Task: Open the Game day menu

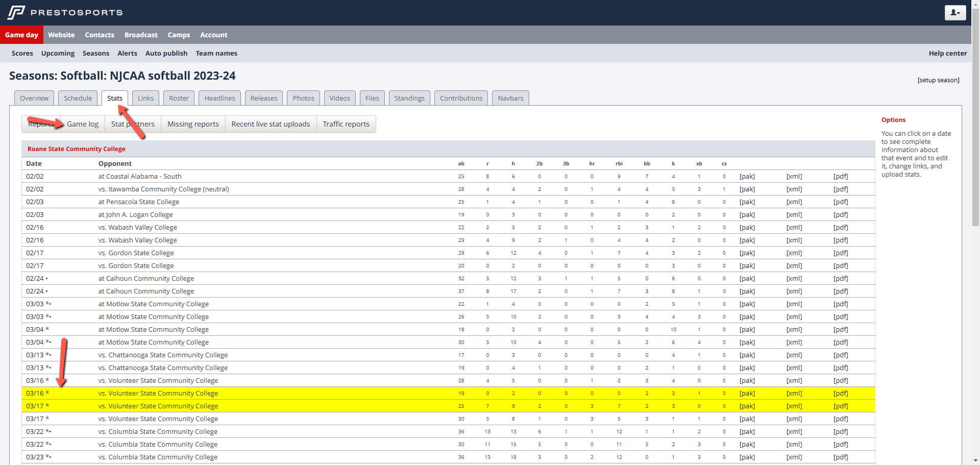Action: click(x=21, y=35)
